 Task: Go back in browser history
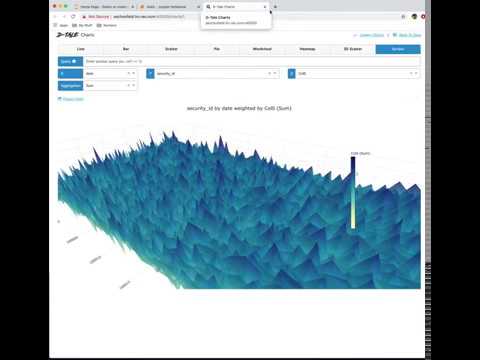(x=55, y=16)
